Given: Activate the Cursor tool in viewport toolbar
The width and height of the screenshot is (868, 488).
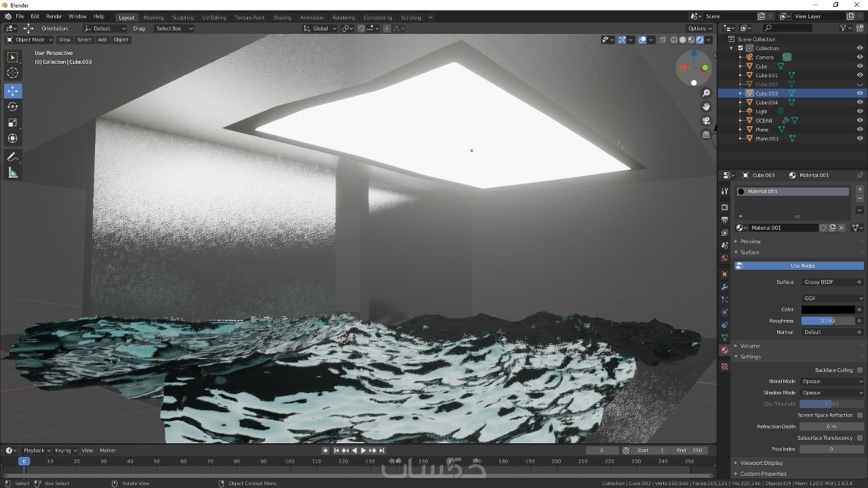Looking at the screenshot, I should tap(13, 73).
